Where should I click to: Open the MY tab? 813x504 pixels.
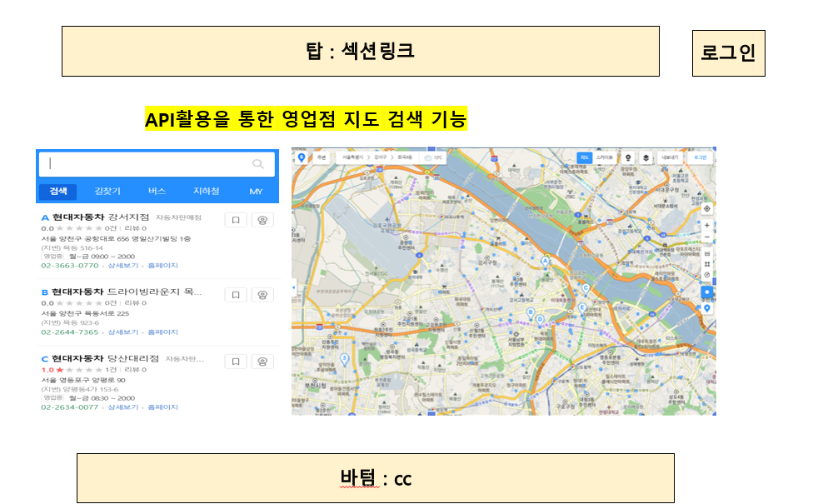point(256,192)
